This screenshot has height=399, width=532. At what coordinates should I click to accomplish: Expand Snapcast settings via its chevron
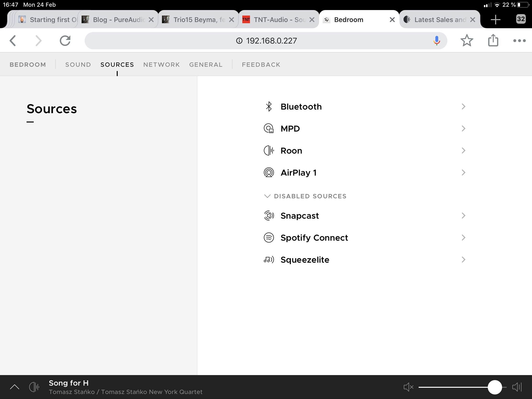[x=463, y=216]
